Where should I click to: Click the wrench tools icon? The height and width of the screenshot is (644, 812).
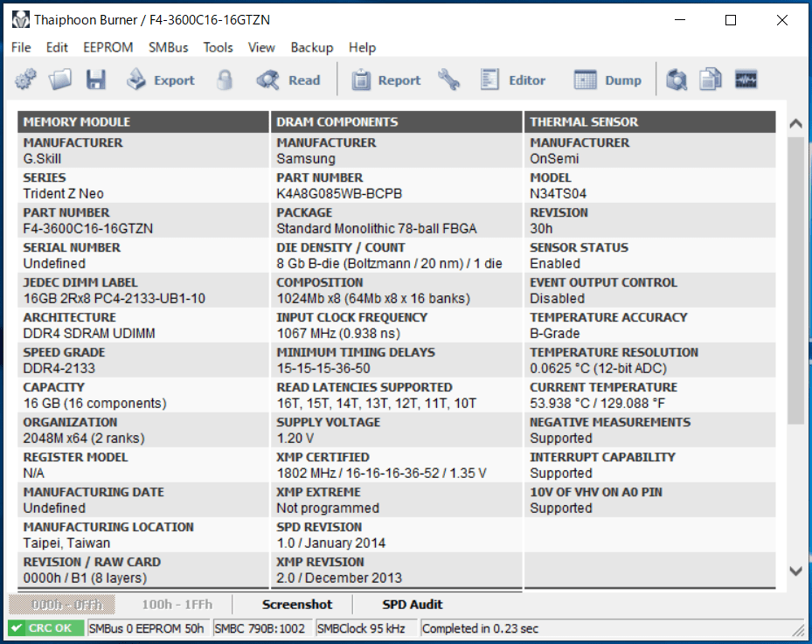(x=448, y=80)
